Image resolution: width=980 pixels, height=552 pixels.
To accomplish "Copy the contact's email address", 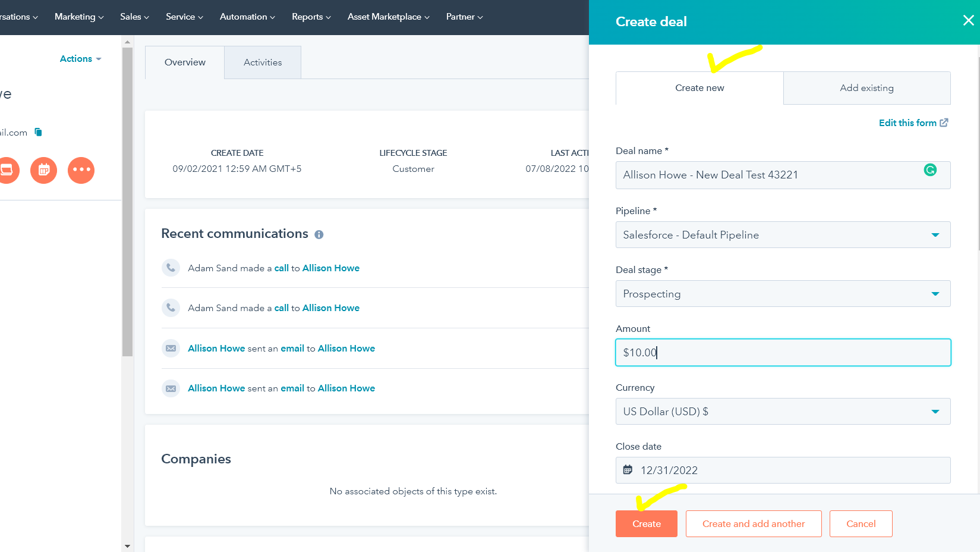I will click(37, 132).
